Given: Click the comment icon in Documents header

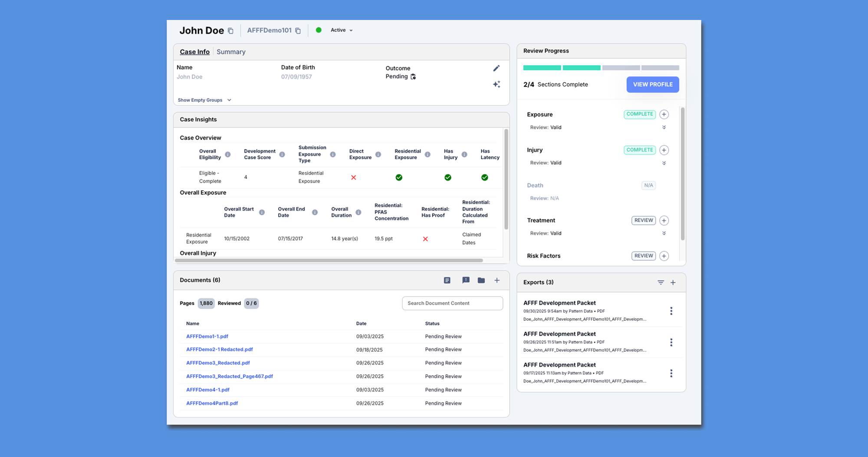Looking at the screenshot, I should pyautogui.click(x=466, y=280).
